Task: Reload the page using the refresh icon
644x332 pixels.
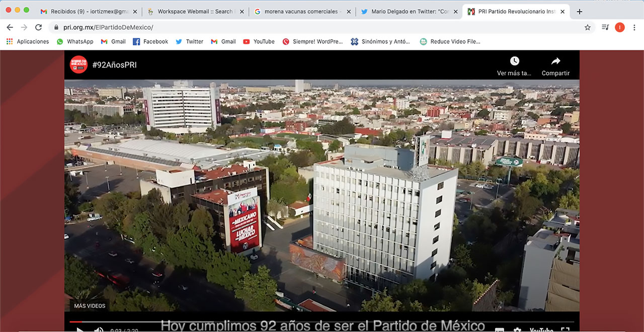Action: point(39,28)
